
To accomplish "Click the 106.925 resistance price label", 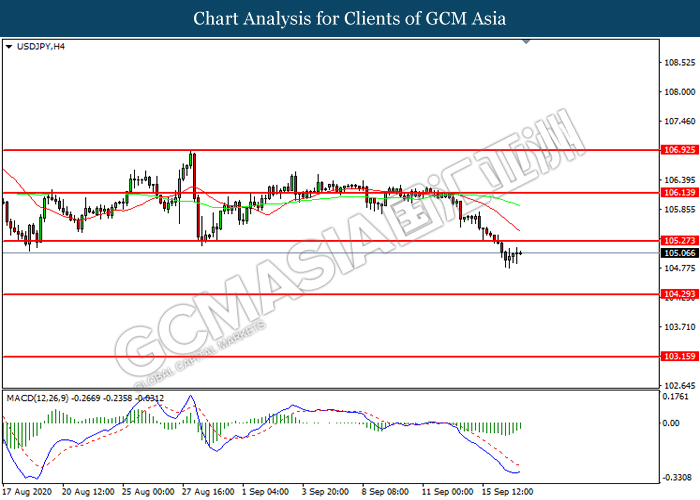I will tap(679, 150).
